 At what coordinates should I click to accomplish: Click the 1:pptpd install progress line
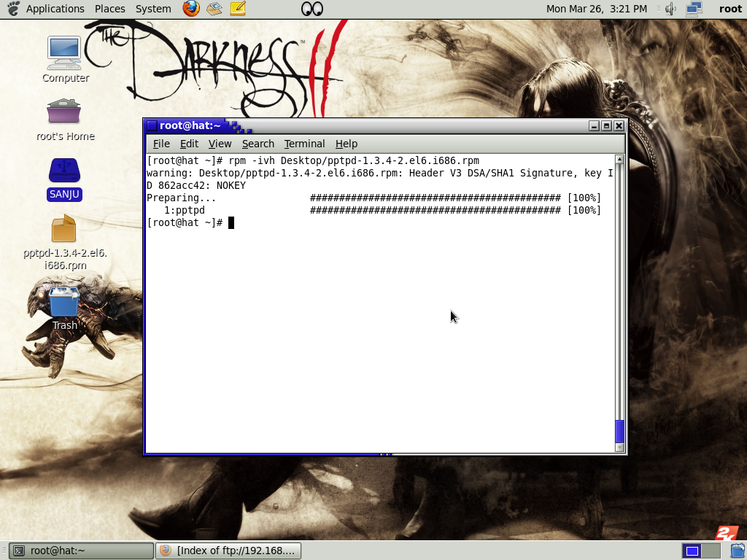(382, 210)
